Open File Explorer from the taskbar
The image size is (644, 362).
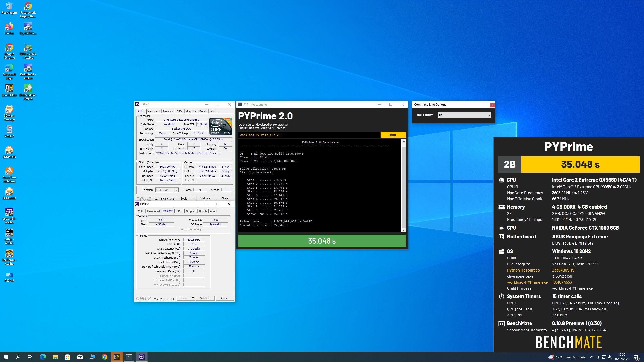coord(55,357)
